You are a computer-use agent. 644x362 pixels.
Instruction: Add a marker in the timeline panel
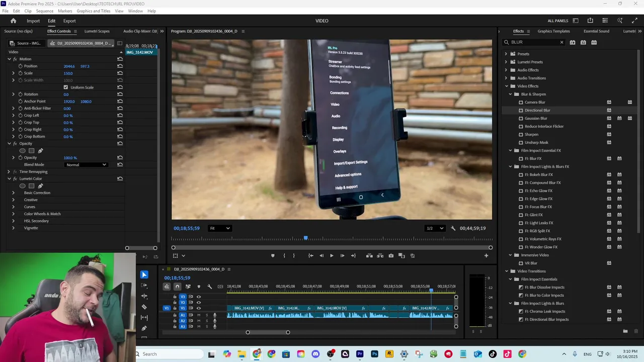[199, 287]
